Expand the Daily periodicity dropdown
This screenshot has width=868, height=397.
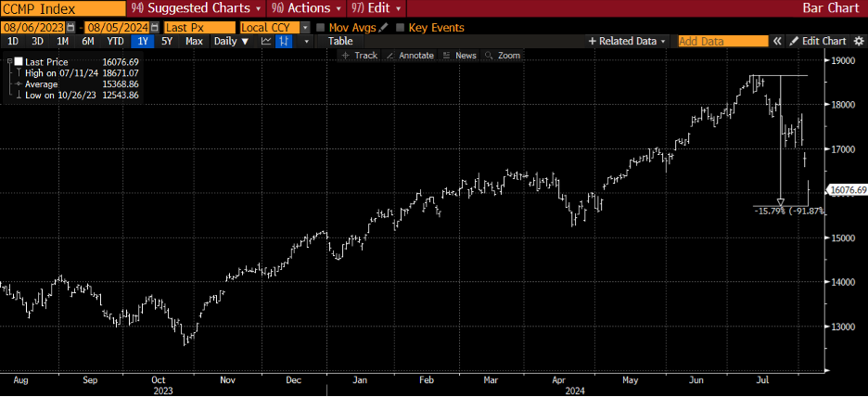231,42
